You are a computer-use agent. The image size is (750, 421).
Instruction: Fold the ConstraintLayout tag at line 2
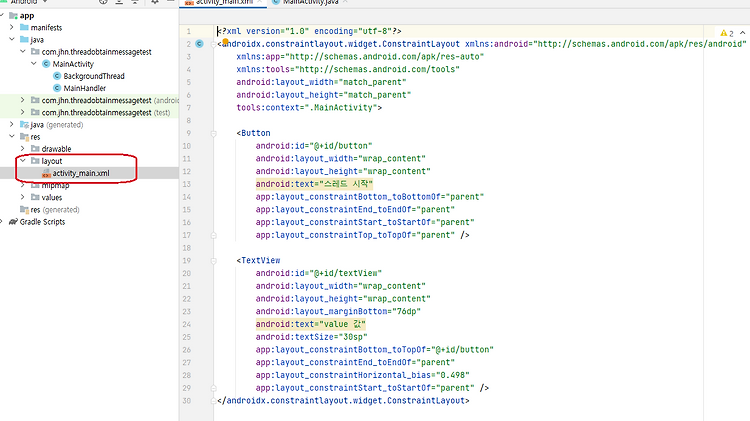click(x=214, y=44)
